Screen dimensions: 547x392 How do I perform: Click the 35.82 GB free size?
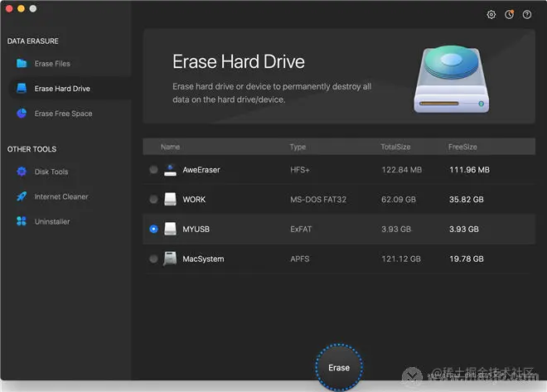(x=467, y=200)
